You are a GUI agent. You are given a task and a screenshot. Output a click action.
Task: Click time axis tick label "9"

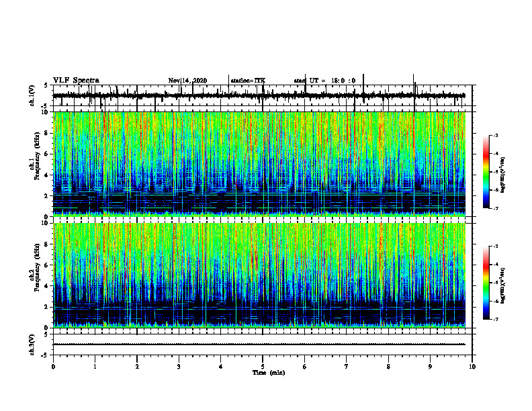[430, 367]
